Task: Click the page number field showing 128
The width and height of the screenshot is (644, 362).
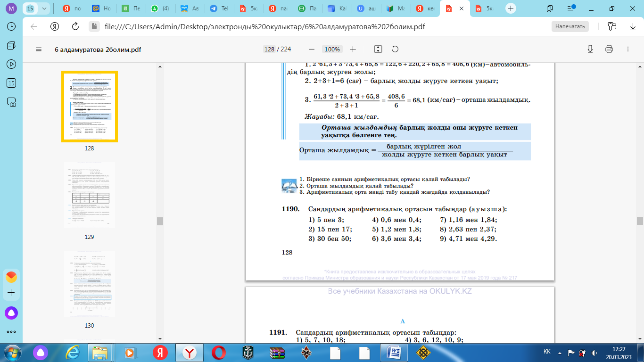Action: pos(269,49)
